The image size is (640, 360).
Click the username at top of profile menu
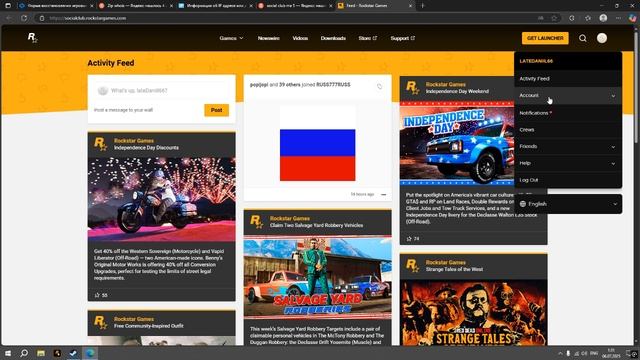point(536,61)
